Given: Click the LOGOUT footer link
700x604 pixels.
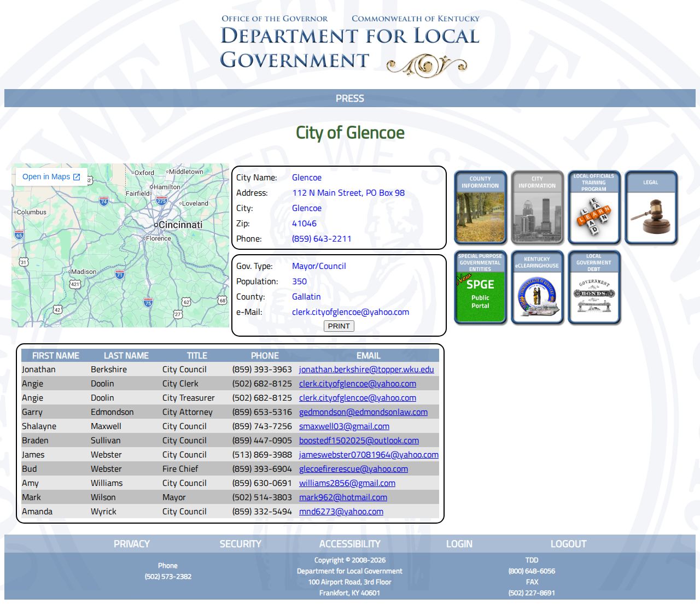Looking at the screenshot, I should click(569, 544).
